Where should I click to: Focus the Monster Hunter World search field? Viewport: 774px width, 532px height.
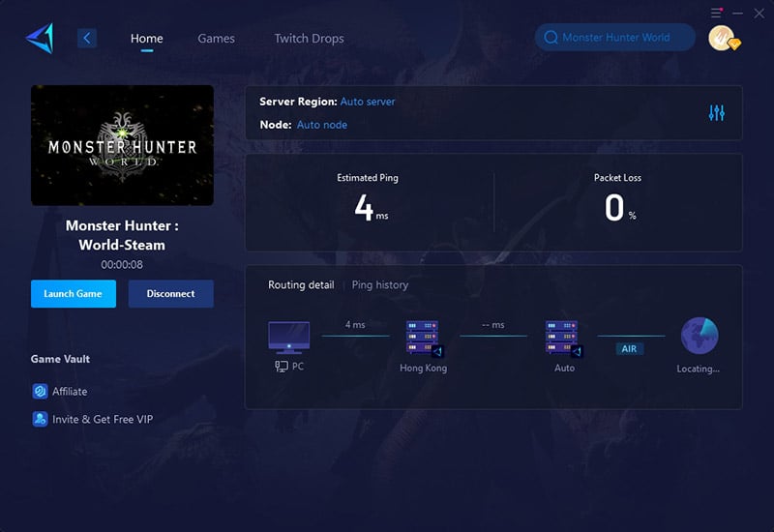coord(615,38)
